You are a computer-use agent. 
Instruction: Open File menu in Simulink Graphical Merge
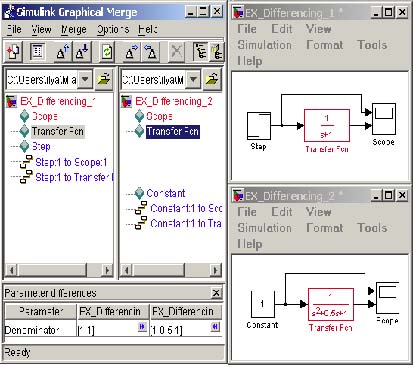[x=14, y=29]
